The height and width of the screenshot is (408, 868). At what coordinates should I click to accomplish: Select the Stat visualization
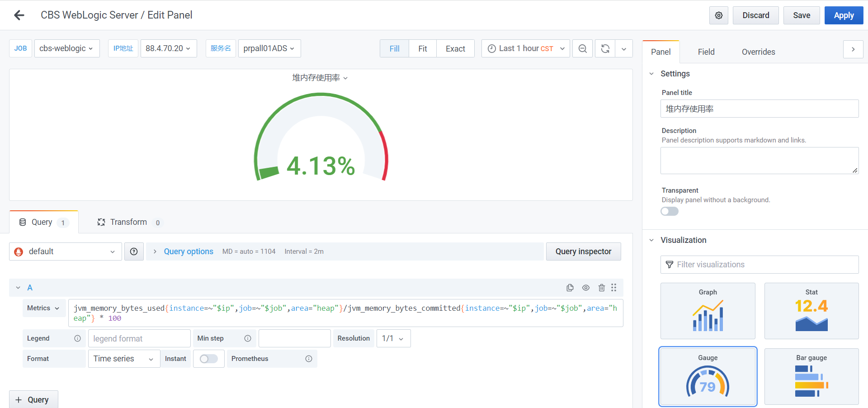click(x=811, y=311)
